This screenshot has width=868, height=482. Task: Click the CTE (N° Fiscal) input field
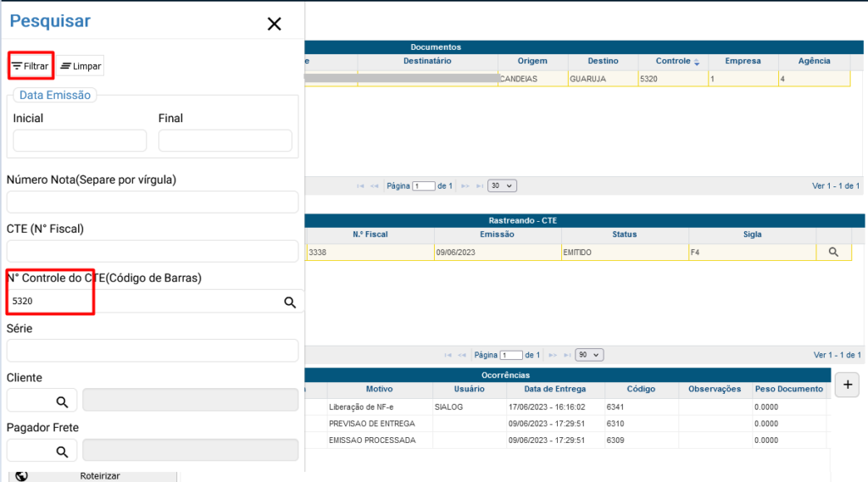pos(153,252)
